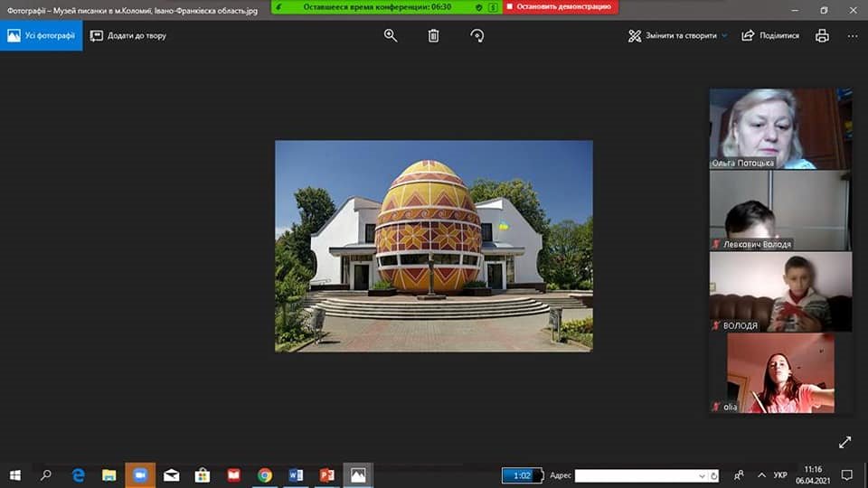Open PowerPoint from taskbar
The width and height of the screenshot is (868, 488).
coord(326,475)
